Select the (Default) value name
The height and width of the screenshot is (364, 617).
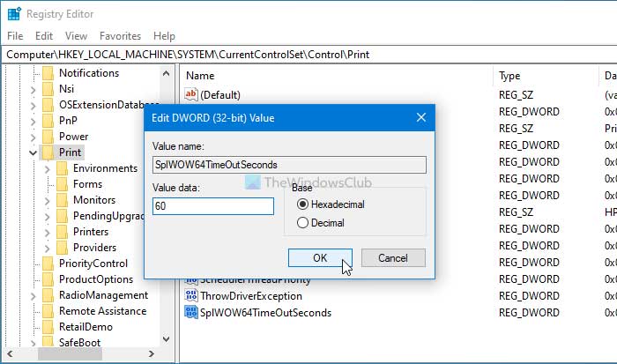point(220,95)
